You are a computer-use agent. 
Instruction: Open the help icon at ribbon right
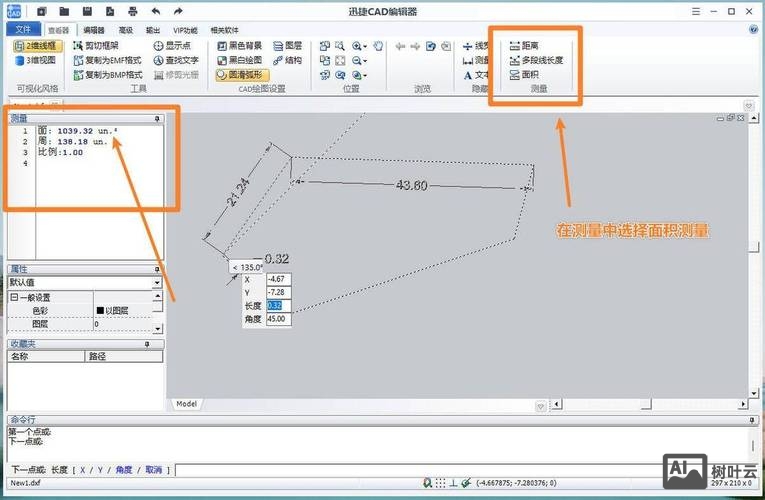(753, 30)
